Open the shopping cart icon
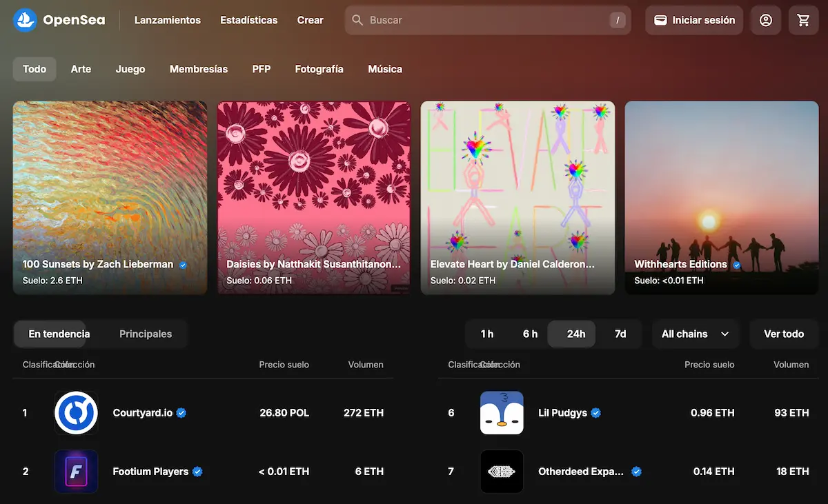 (x=804, y=20)
